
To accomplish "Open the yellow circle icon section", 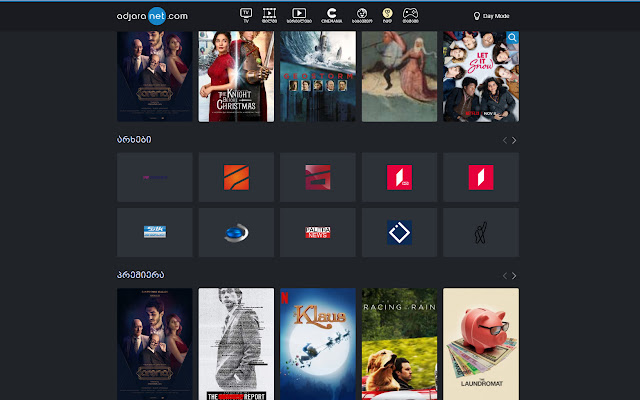I will coord(387,16).
